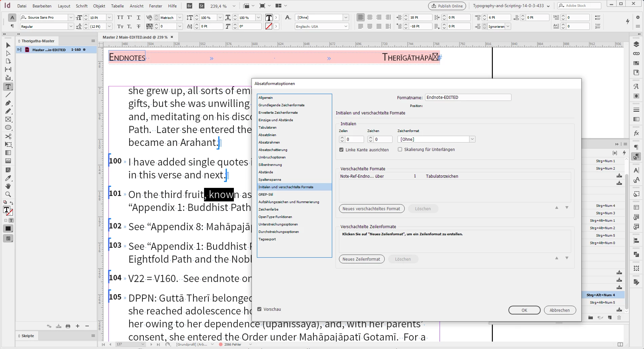Open Quick Apply lightning icon in the control bar
This screenshot has height=349, width=644.
(x=627, y=21)
